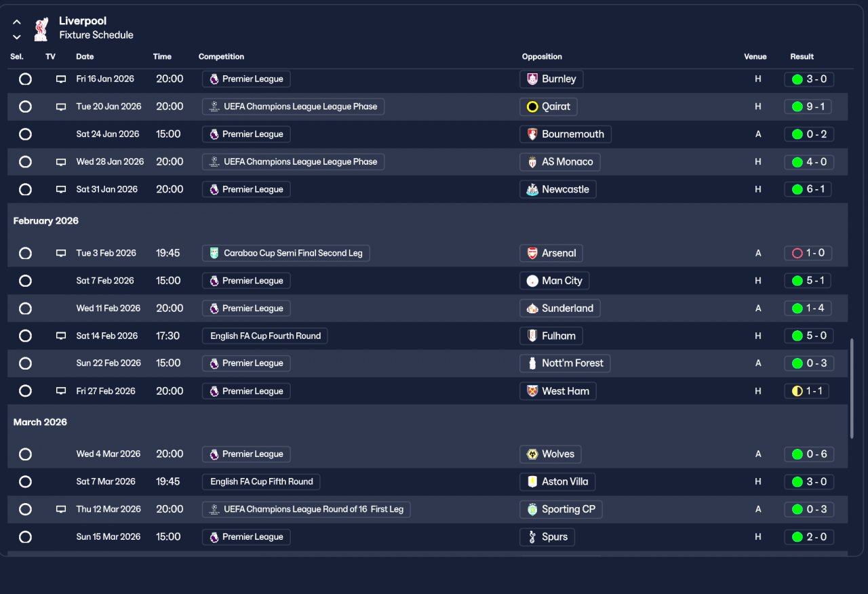Sort fixtures by the Date column header
Screen dimensions: 868x594
(85, 57)
